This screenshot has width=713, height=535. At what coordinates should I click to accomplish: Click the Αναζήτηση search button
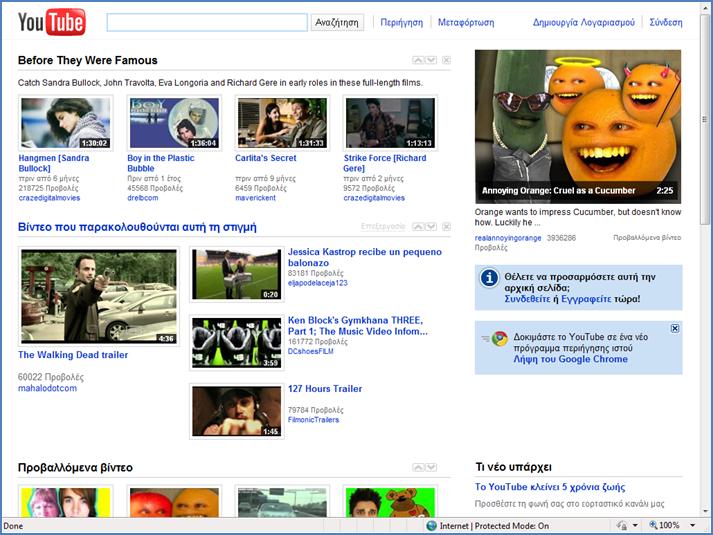[x=337, y=22]
